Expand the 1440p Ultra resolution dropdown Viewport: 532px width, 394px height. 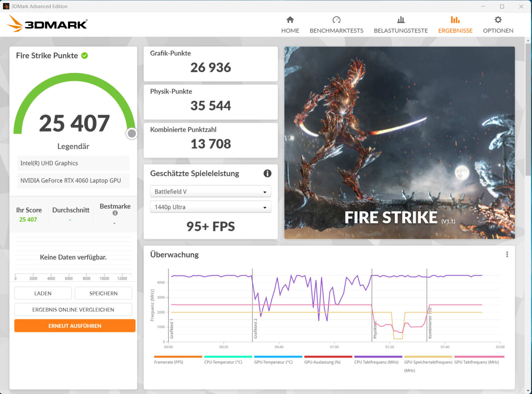211,207
